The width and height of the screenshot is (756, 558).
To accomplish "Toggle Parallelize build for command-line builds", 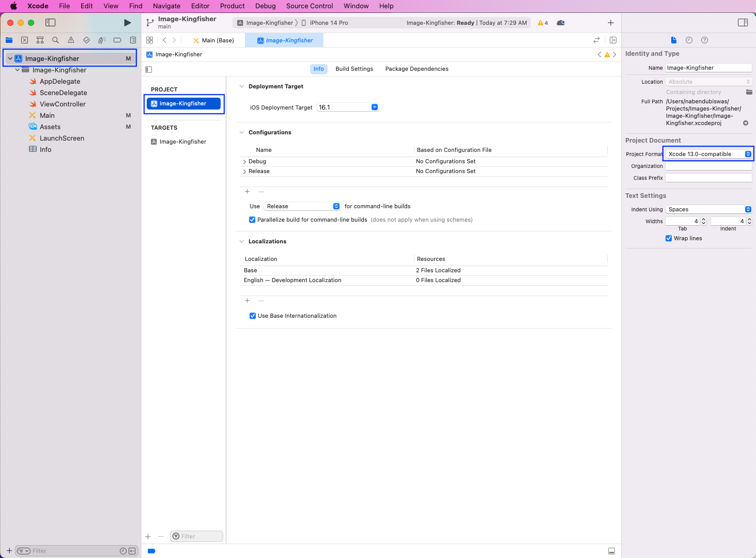I will pyautogui.click(x=252, y=220).
